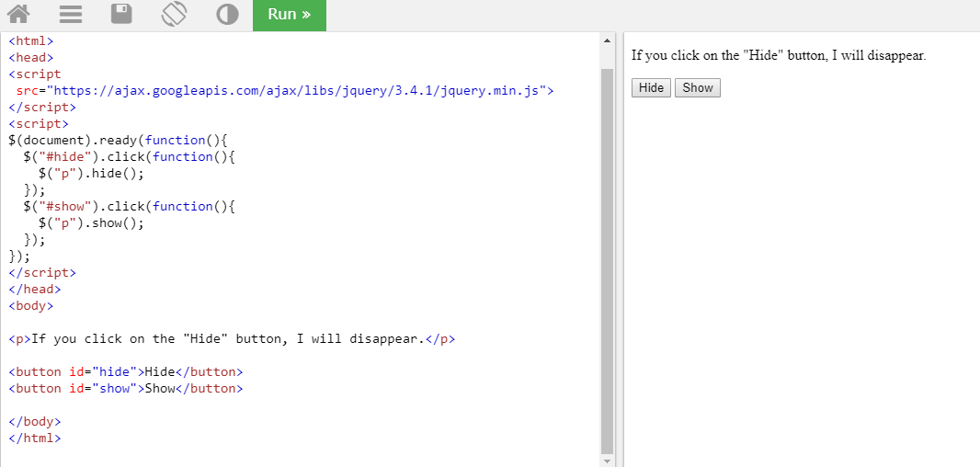
Task: Click the button id="hide" code line
Action: click(126, 372)
